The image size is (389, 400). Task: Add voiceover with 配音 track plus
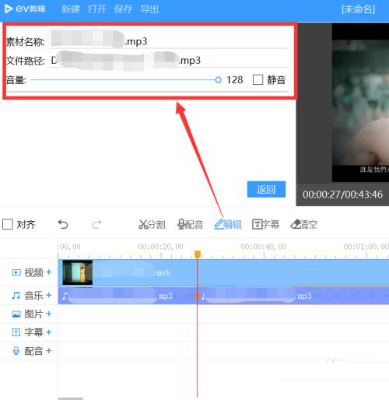click(49, 351)
